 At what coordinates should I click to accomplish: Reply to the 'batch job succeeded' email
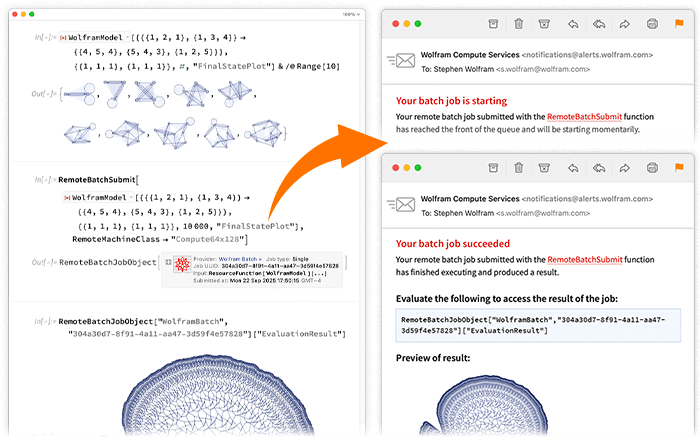(x=573, y=168)
